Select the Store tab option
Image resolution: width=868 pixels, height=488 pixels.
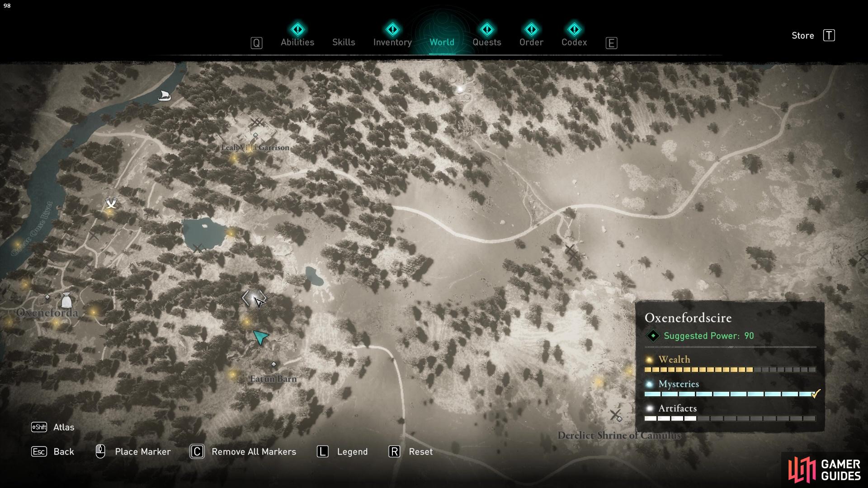(802, 34)
